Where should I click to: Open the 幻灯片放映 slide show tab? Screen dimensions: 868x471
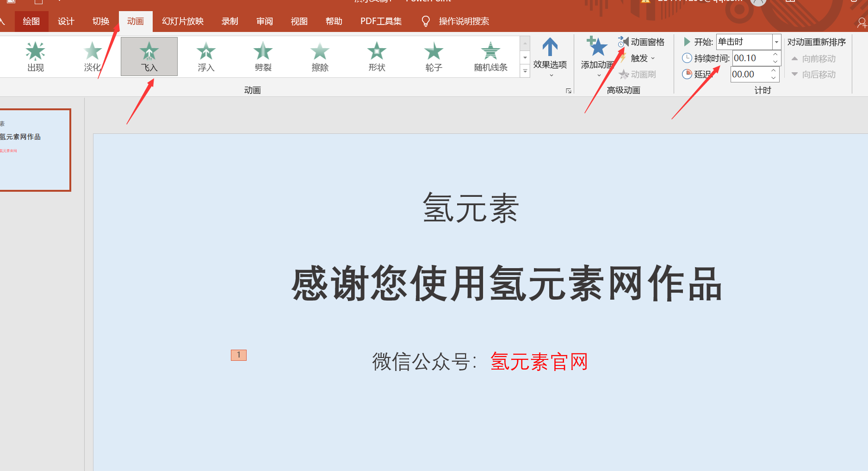(183, 21)
